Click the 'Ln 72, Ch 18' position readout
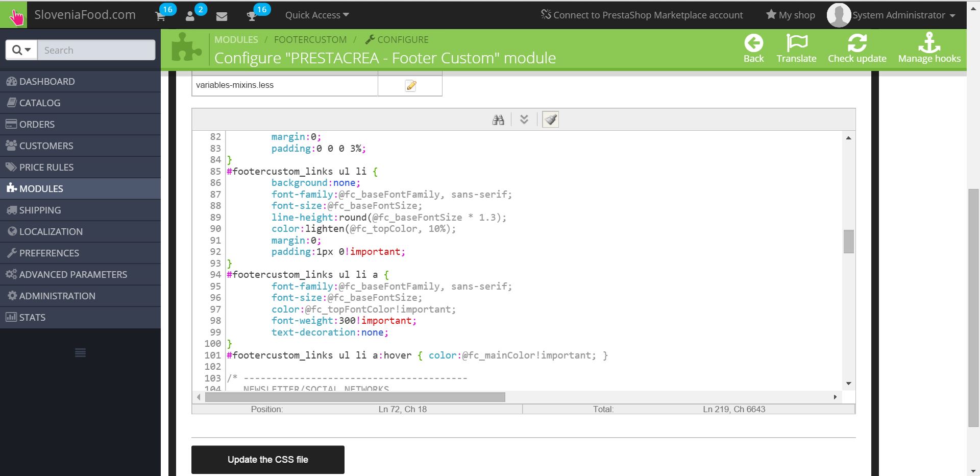Viewport: 980px width, 476px height. 403,409
